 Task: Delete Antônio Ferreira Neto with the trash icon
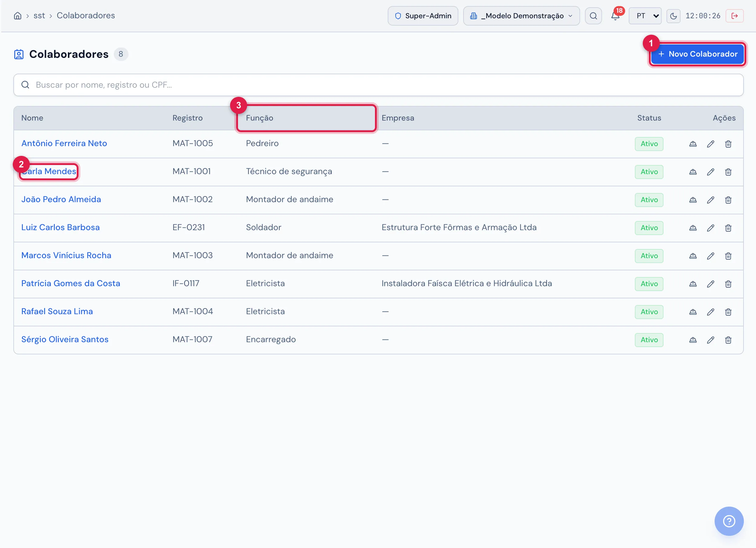728,144
